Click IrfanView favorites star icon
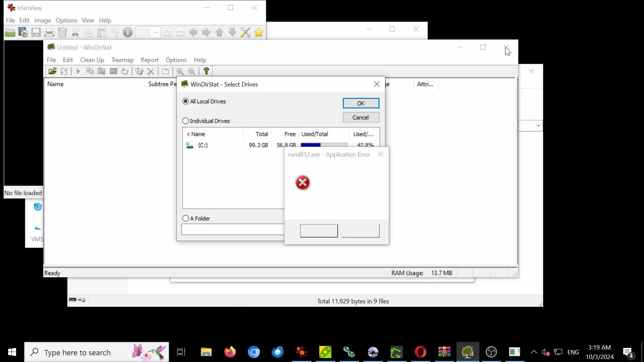The image size is (644, 362). [259, 33]
